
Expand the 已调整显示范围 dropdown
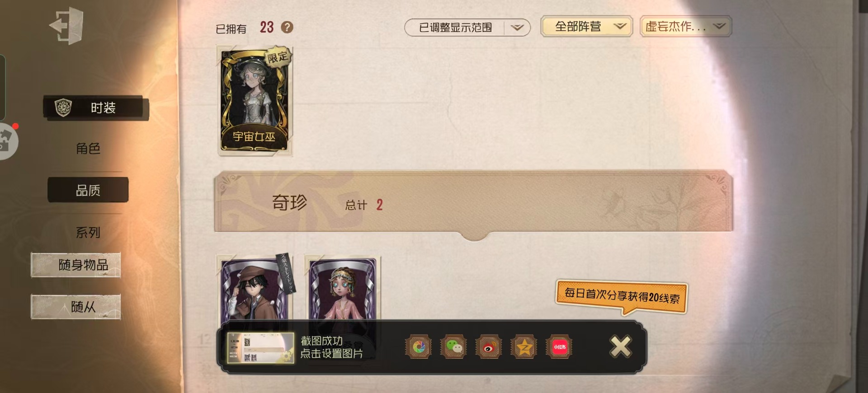467,28
